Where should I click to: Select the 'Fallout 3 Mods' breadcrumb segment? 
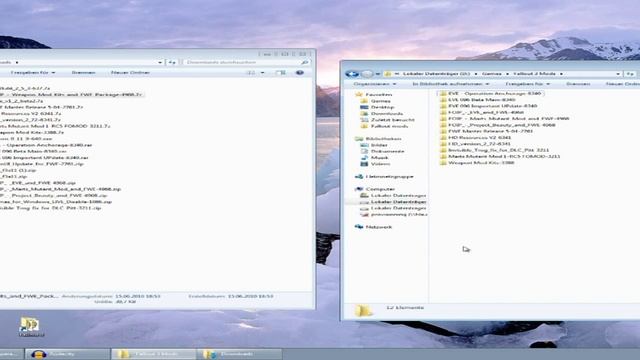[x=534, y=74]
